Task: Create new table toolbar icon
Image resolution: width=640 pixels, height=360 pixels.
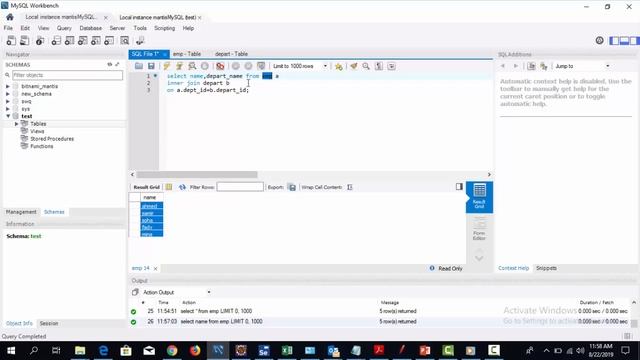Action: tap(69, 40)
